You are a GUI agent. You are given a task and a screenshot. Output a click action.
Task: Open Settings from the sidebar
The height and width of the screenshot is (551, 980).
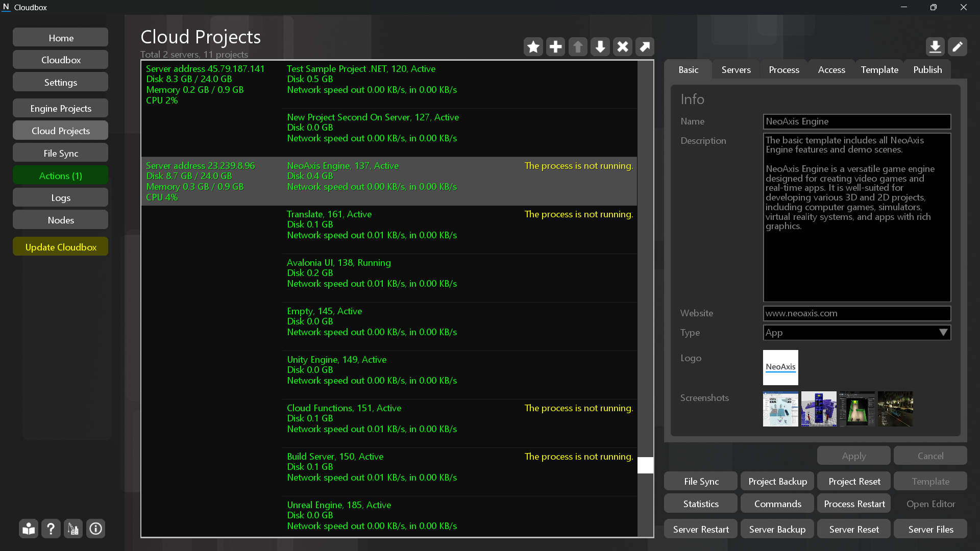61,82
